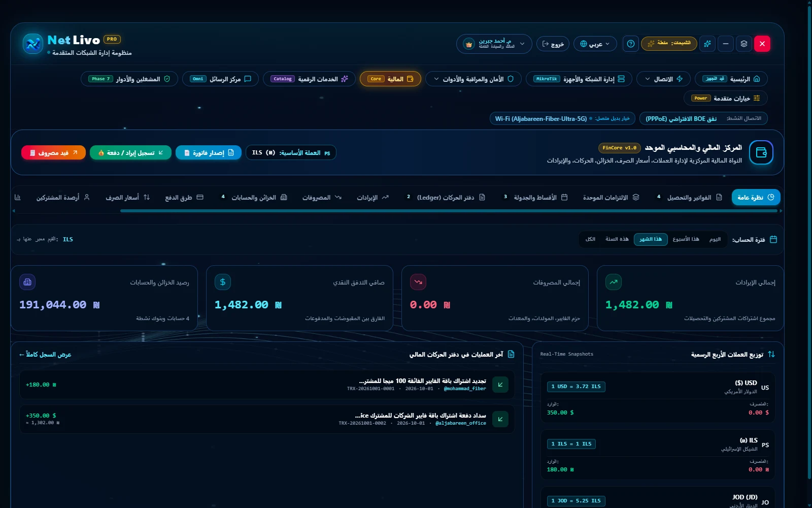Switch to دفتر الحركات (Ledger) tab
Screen dimensions: 812x508
coord(446,197)
